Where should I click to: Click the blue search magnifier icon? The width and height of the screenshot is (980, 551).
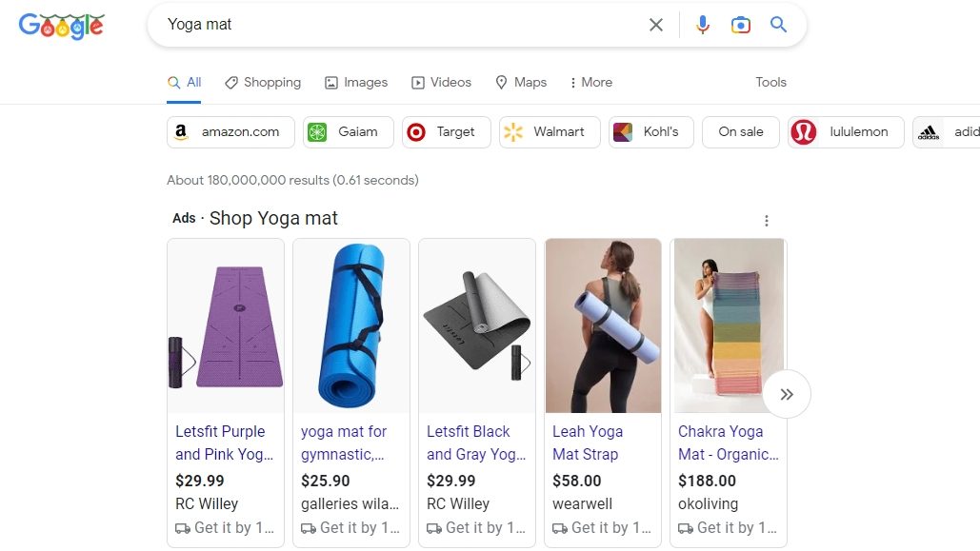pos(779,25)
